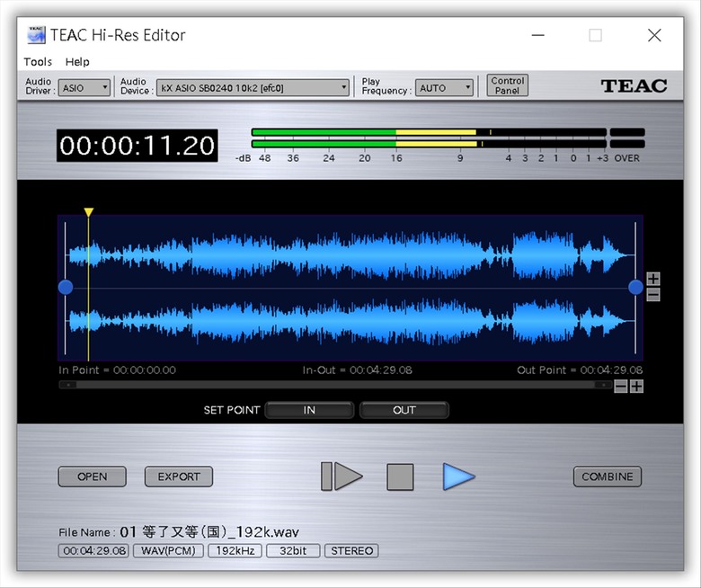Set the OUT point
The height and width of the screenshot is (588, 701).
coord(404,410)
